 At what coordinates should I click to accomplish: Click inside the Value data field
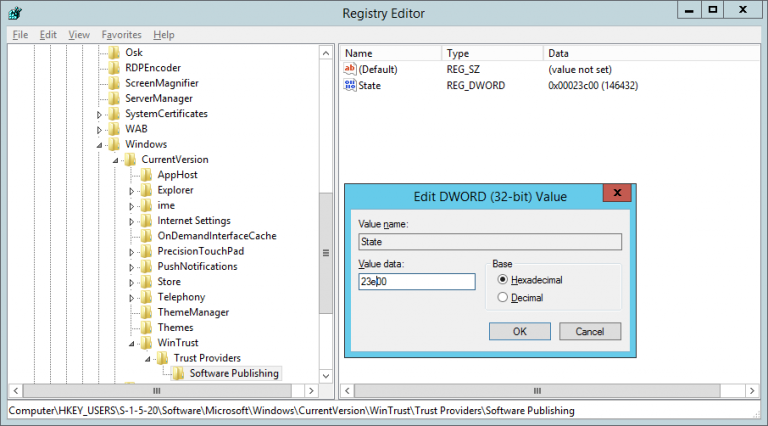[415, 282]
